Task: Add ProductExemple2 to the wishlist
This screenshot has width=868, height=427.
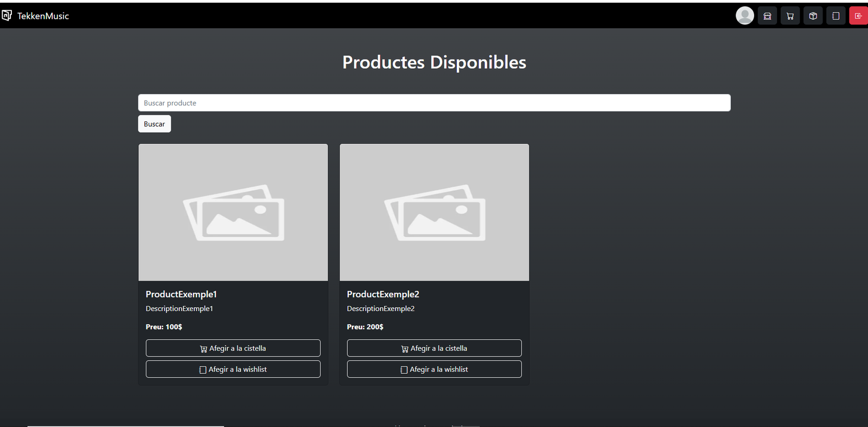Action: point(434,370)
